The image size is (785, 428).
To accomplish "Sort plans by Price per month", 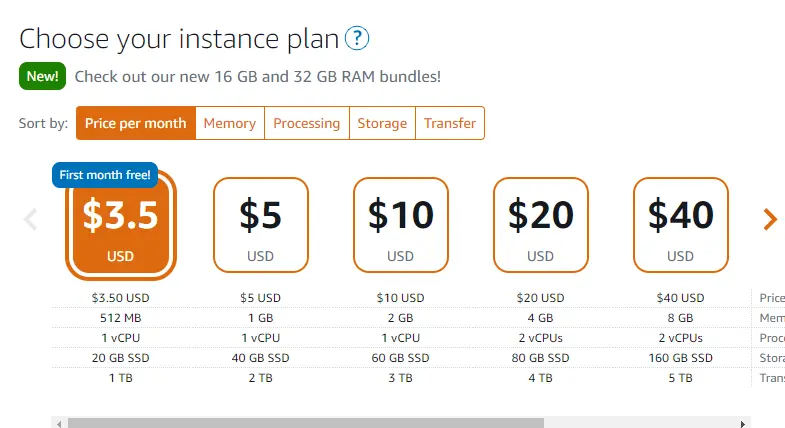I will [x=136, y=123].
